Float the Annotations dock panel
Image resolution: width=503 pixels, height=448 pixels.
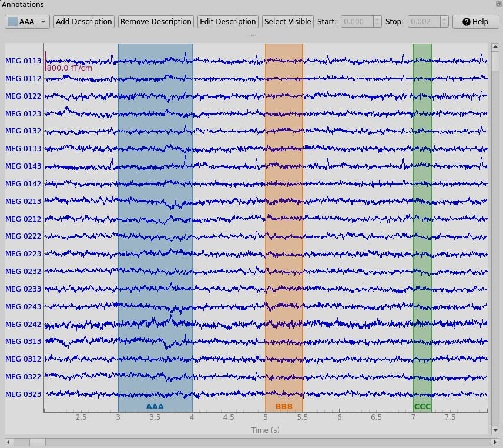click(498, 4)
